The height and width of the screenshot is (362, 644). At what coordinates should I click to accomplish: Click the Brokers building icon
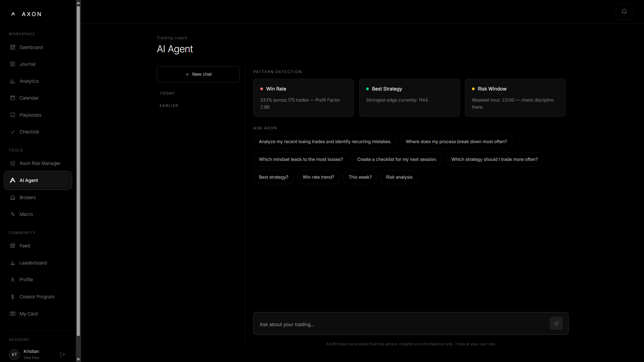tap(13, 197)
